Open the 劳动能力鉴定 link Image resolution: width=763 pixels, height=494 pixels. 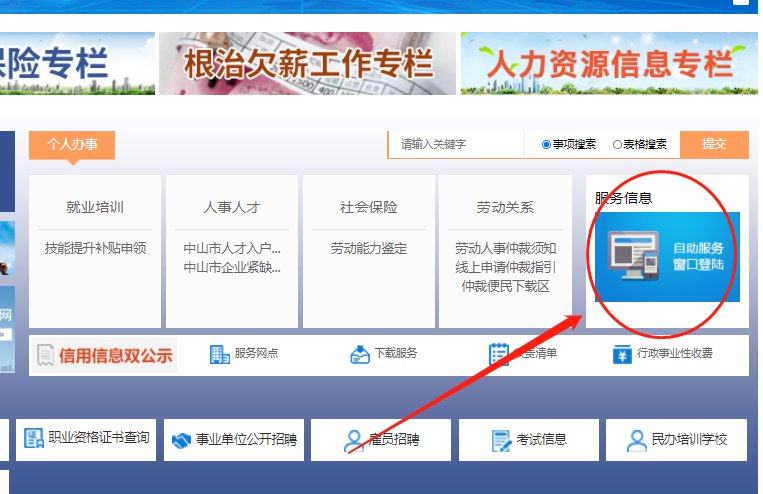coord(368,248)
